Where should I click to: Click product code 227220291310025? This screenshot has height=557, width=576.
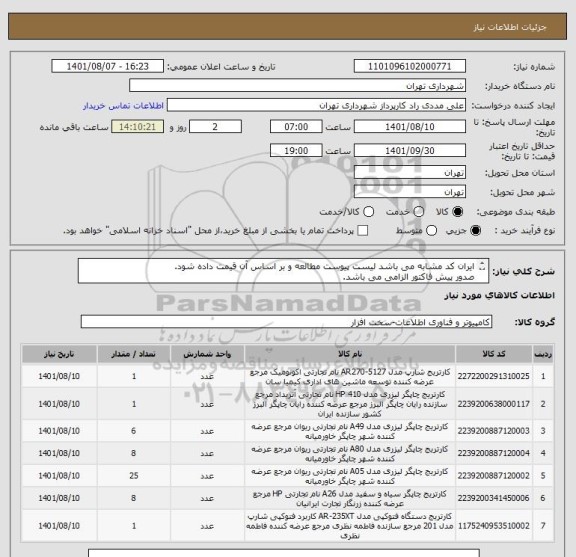[x=493, y=376]
